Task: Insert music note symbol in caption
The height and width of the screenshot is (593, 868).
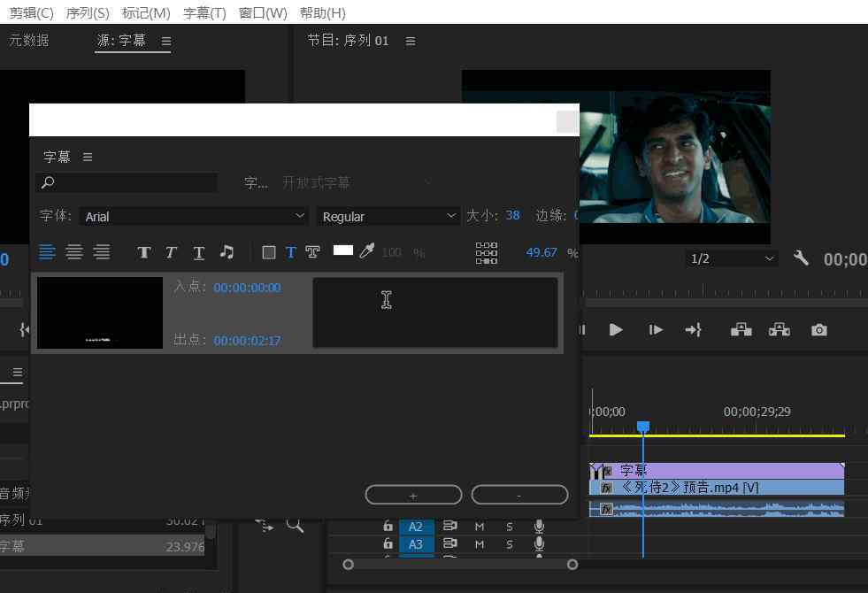Action: click(227, 252)
